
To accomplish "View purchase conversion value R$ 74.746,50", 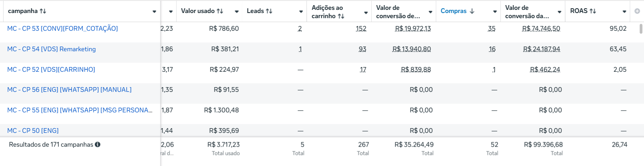I will tap(541, 28).
